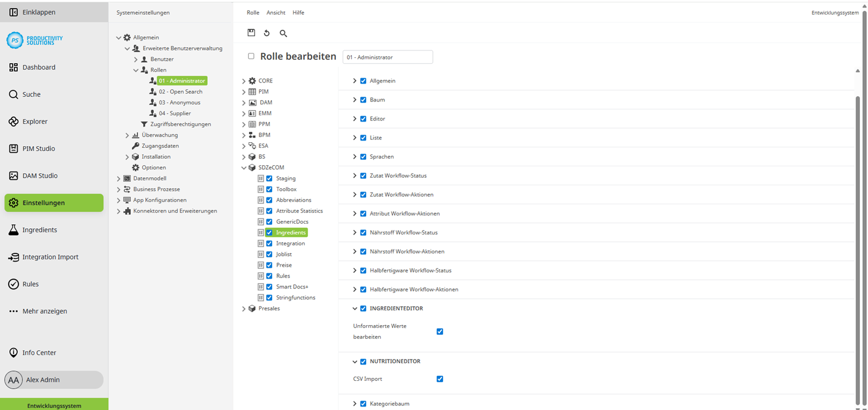
Task: Click the role name input showing 01 - Administrator
Action: (x=387, y=57)
